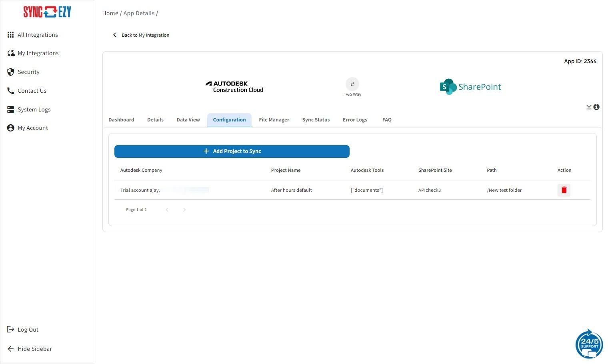Click the 'Trial account ajay.' cell

[x=140, y=190]
